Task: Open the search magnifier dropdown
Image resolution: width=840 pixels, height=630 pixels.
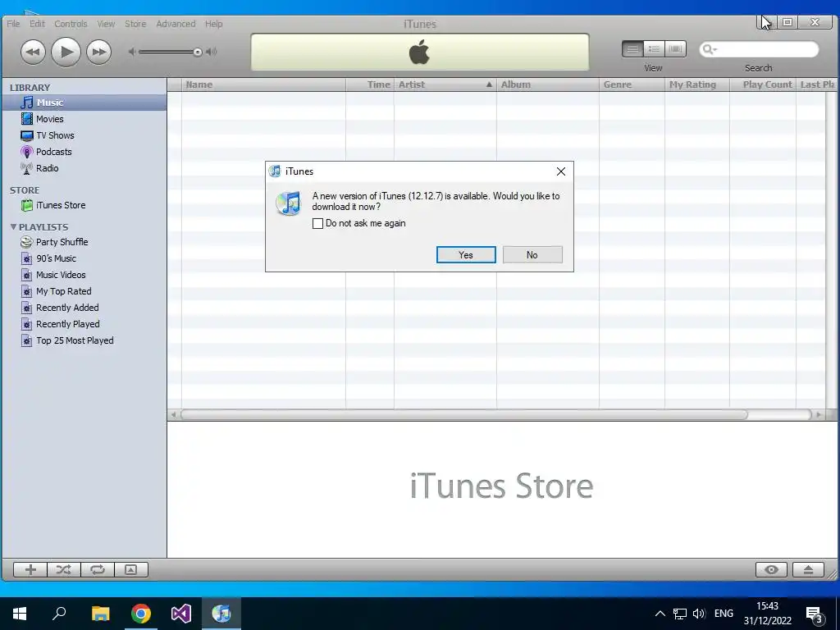Action: (710, 49)
